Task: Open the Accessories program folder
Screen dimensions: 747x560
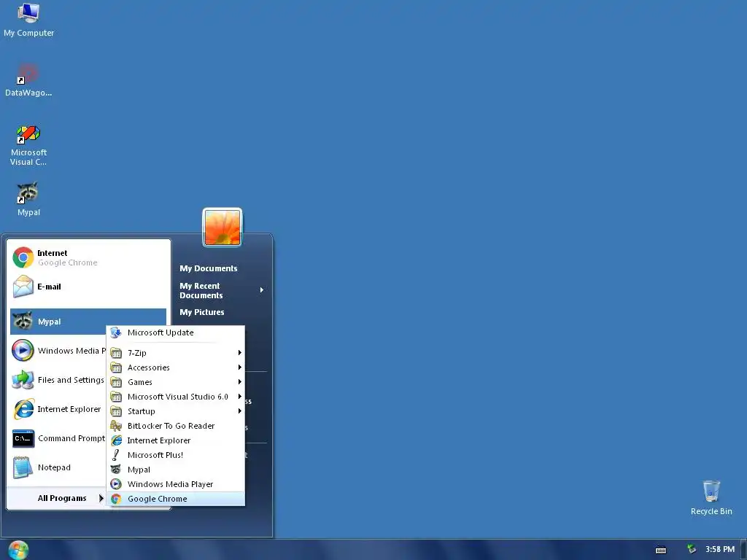Action: pyautogui.click(x=176, y=367)
